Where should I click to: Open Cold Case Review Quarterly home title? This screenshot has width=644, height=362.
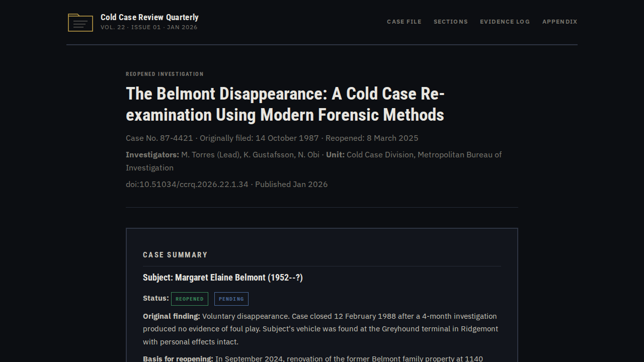coord(149,17)
